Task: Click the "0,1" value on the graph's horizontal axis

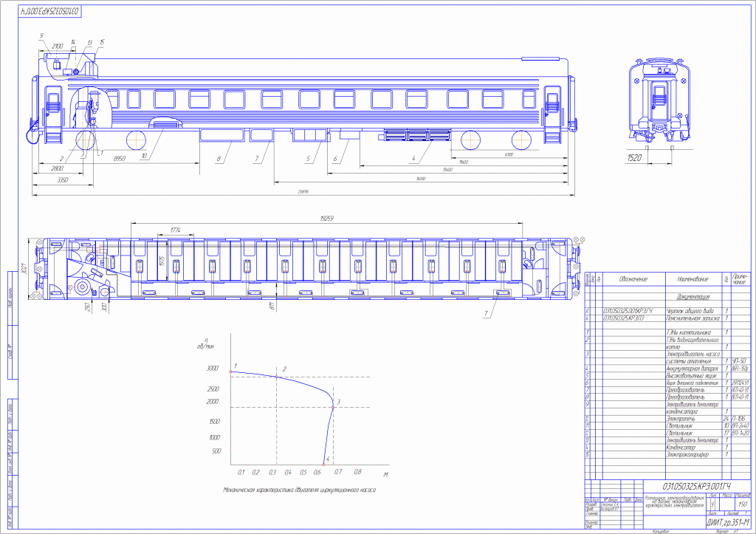Action: [241, 472]
